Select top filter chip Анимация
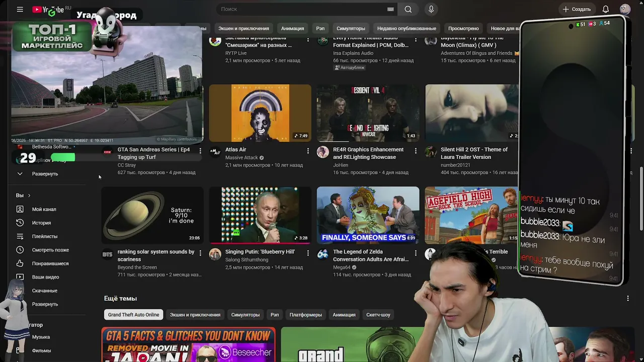The width and height of the screenshot is (644, 362). coord(292,29)
